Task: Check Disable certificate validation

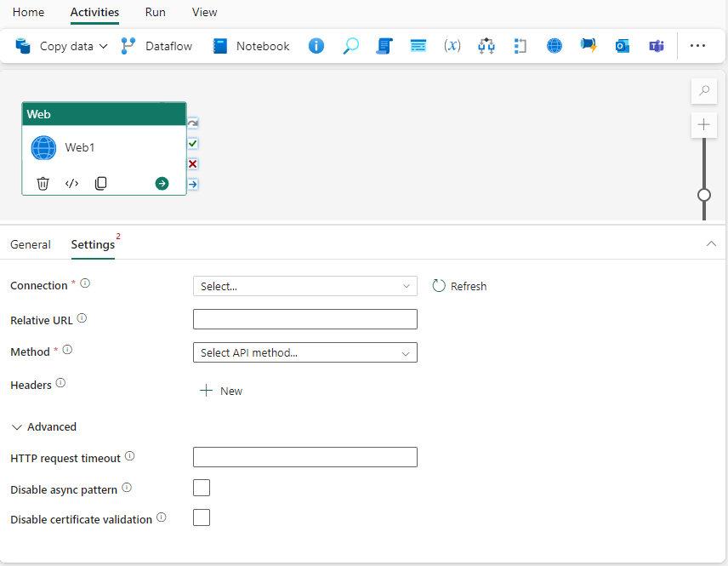Action: tap(202, 517)
